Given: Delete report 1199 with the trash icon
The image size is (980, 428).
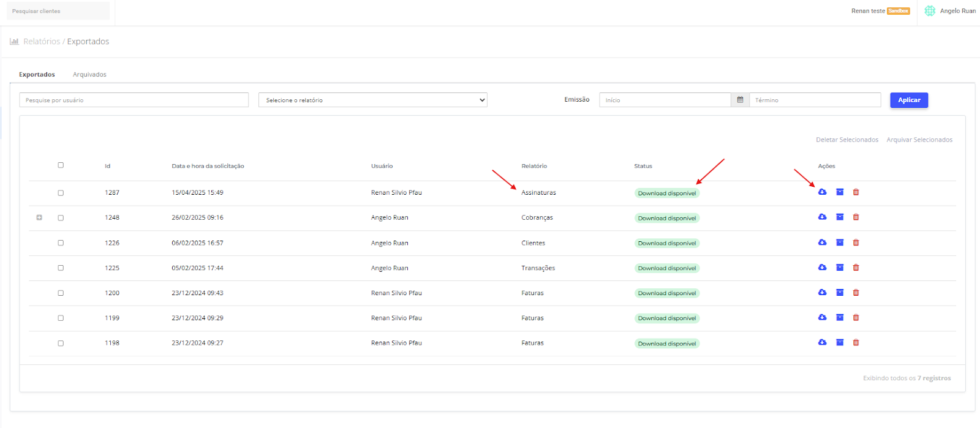Looking at the screenshot, I should pyautogui.click(x=856, y=318).
